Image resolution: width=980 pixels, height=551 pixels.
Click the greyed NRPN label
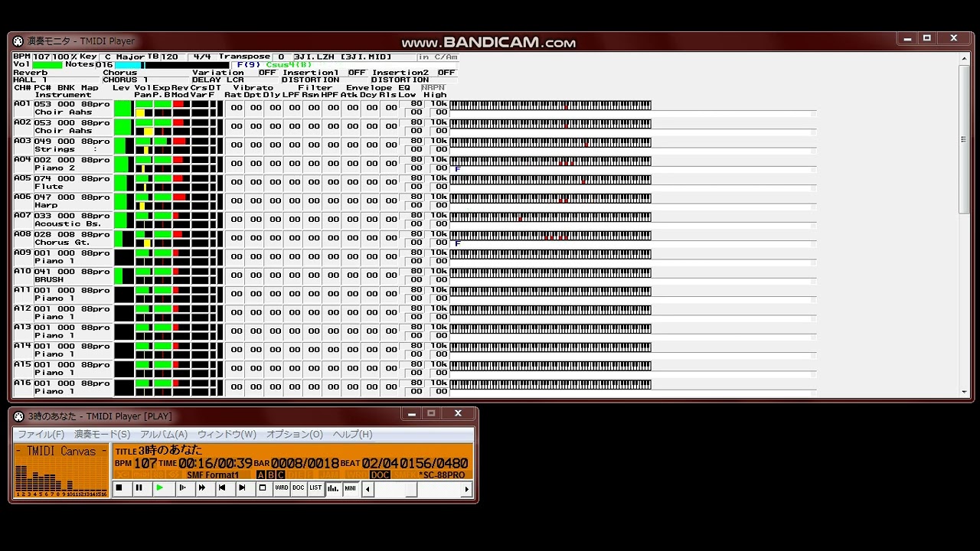pyautogui.click(x=433, y=87)
